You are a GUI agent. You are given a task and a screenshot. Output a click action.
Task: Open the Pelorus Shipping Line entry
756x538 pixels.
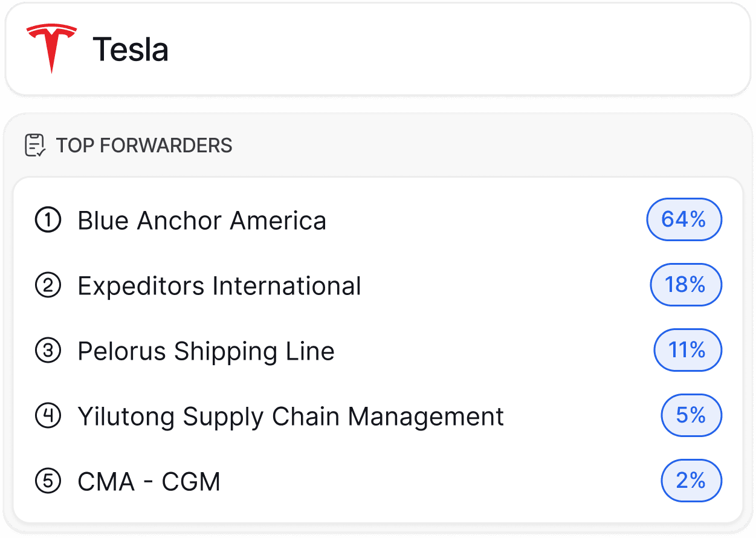(206, 351)
